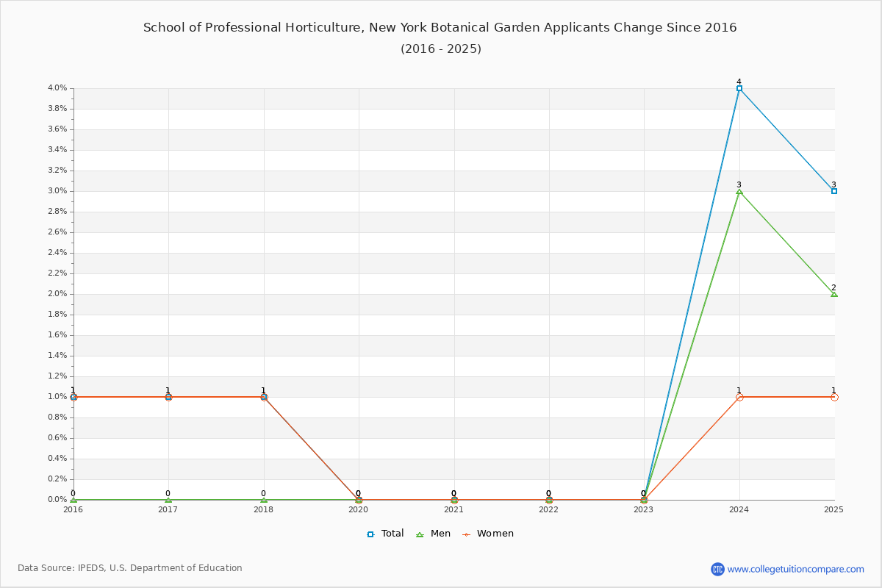Screen dimensions: 882x588
Task: Click the chart title text
Action: (x=440, y=28)
